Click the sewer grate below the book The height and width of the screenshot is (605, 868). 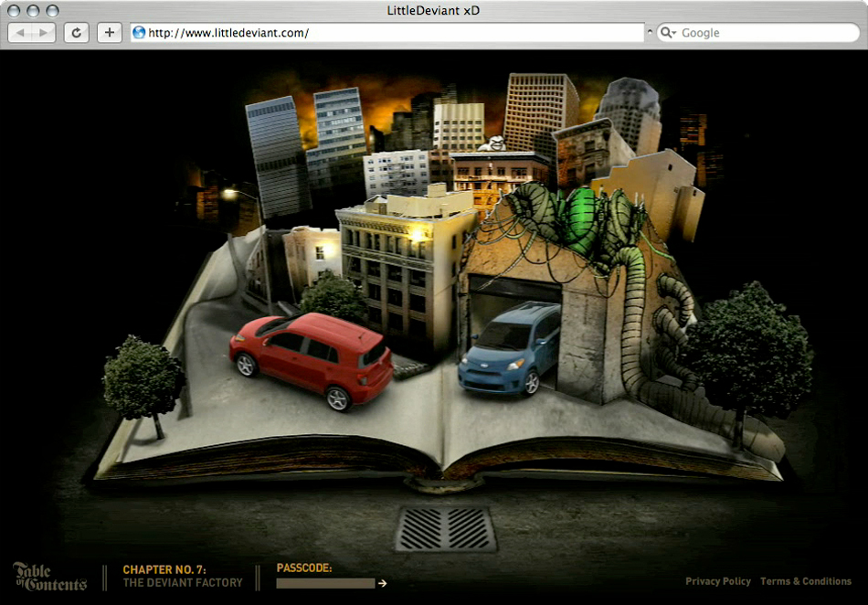point(446,529)
